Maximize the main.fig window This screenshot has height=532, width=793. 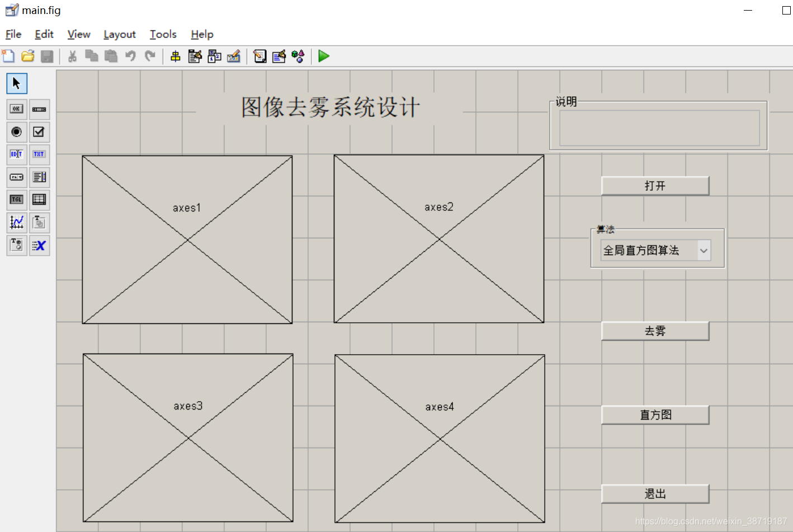click(x=786, y=10)
